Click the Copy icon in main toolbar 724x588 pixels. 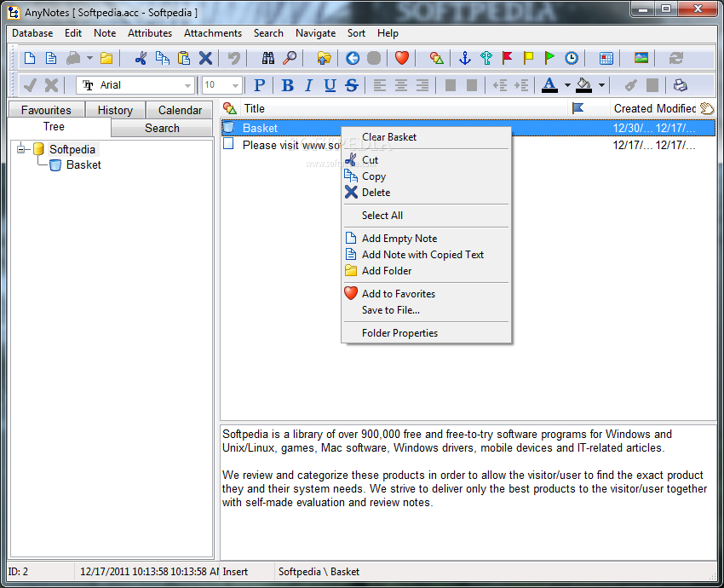tap(162, 58)
